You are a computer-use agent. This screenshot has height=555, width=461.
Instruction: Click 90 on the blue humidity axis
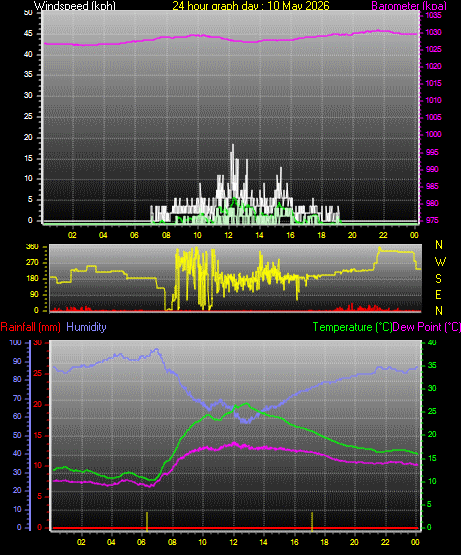coord(17,361)
